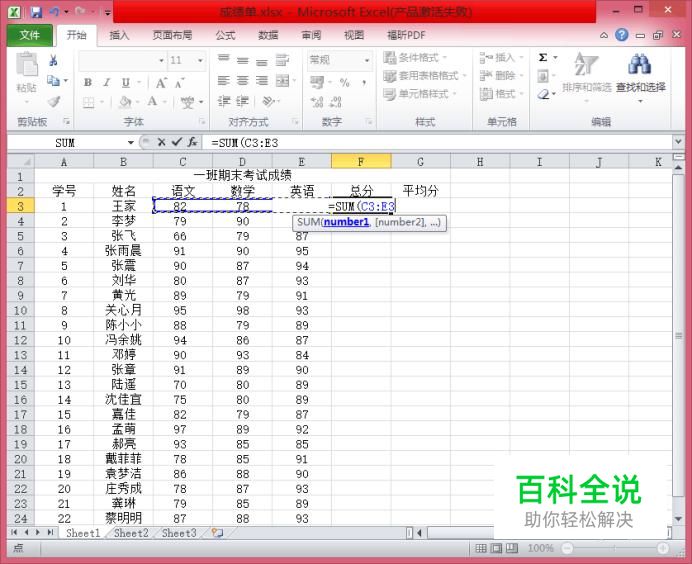The image size is (692, 564).
Task: Cancel formula entry with X icon
Action: [x=162, y=143]
